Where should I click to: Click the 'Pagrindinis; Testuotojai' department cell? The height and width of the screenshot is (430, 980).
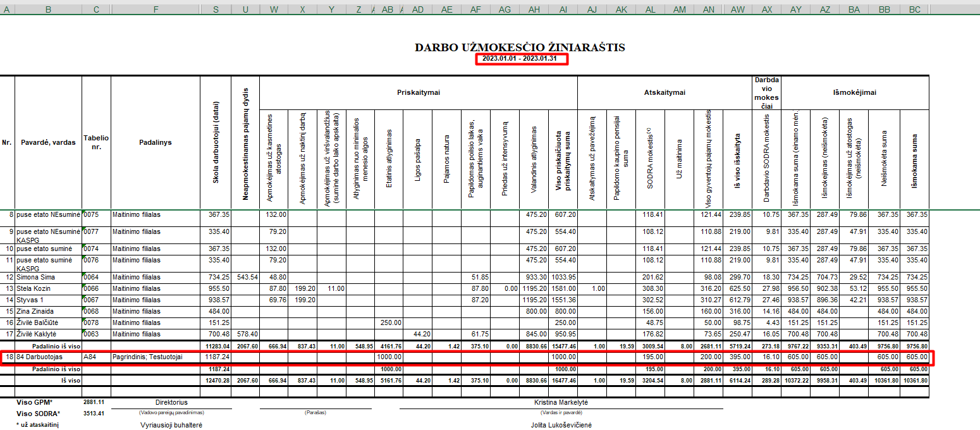point(156,357)
